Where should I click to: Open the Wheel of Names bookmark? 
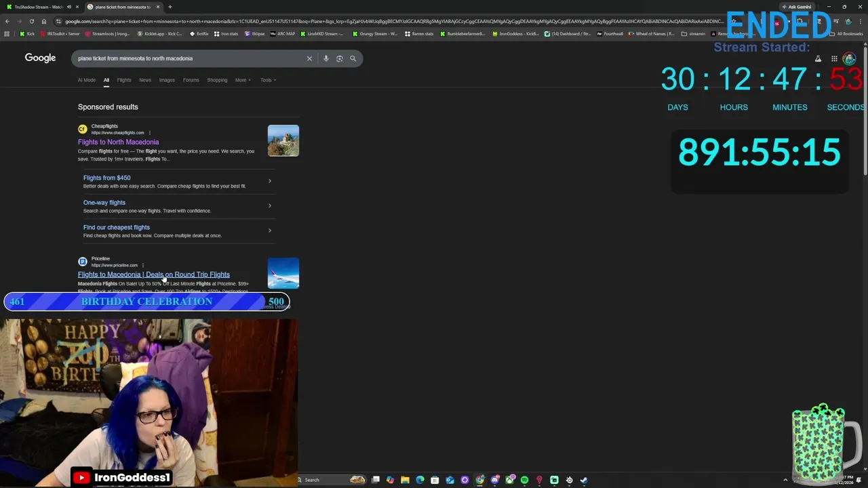(652, 33)
